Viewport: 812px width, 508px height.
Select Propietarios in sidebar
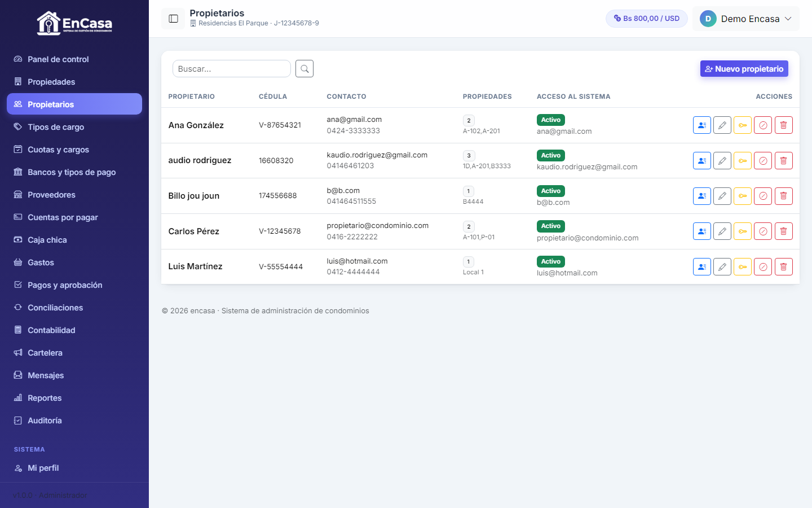[74, 104]
